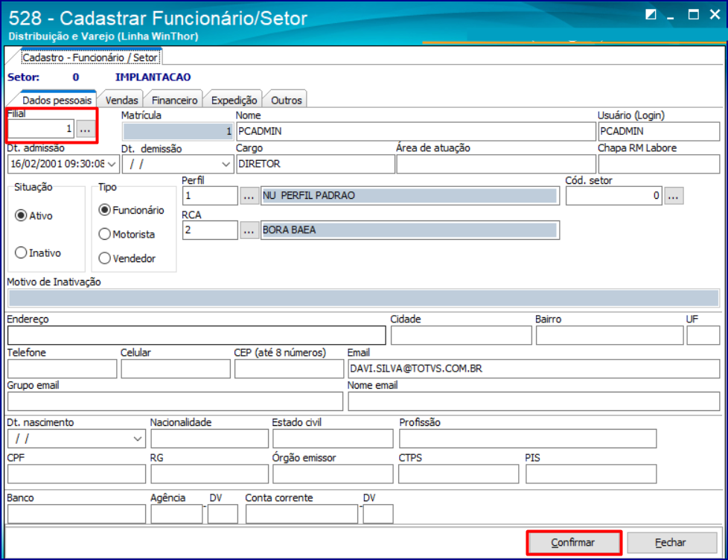Click the Chapa RM Labore field
The image size is (728, 560).
click(x=659, y=164)
